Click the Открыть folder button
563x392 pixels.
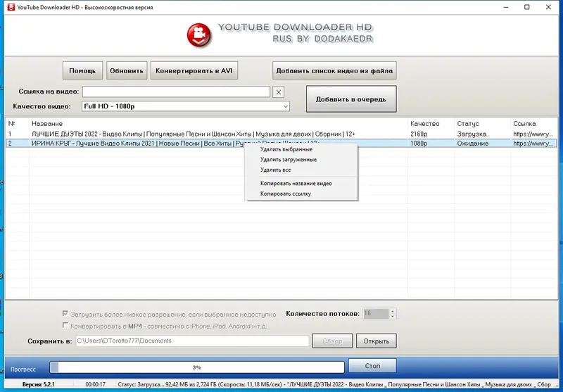pos(377,341)
